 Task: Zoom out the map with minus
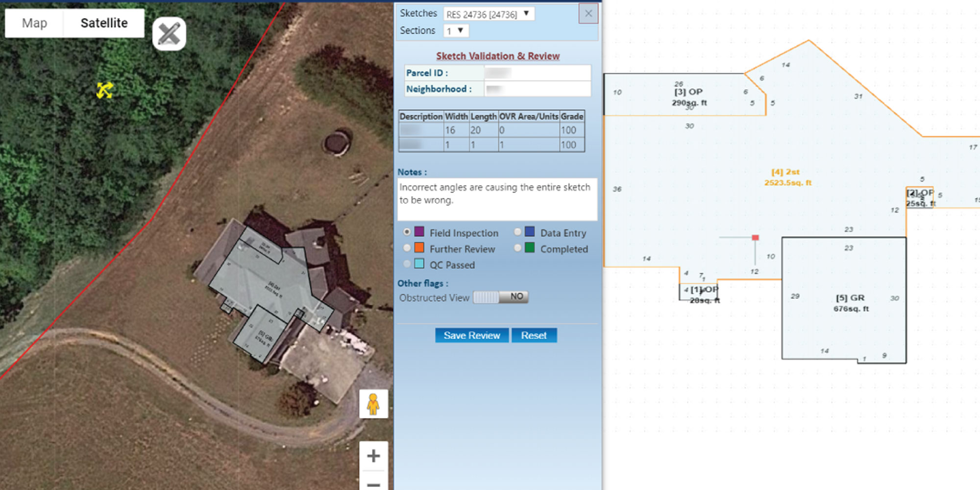373,484
